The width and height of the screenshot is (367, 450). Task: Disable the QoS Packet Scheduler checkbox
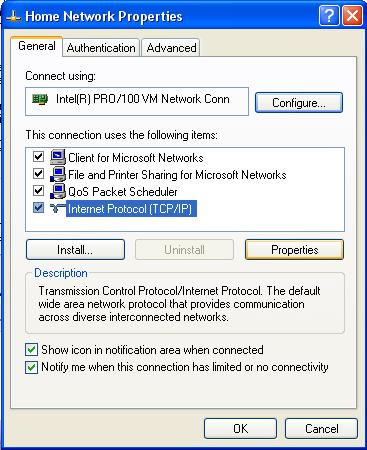(38, 191)
